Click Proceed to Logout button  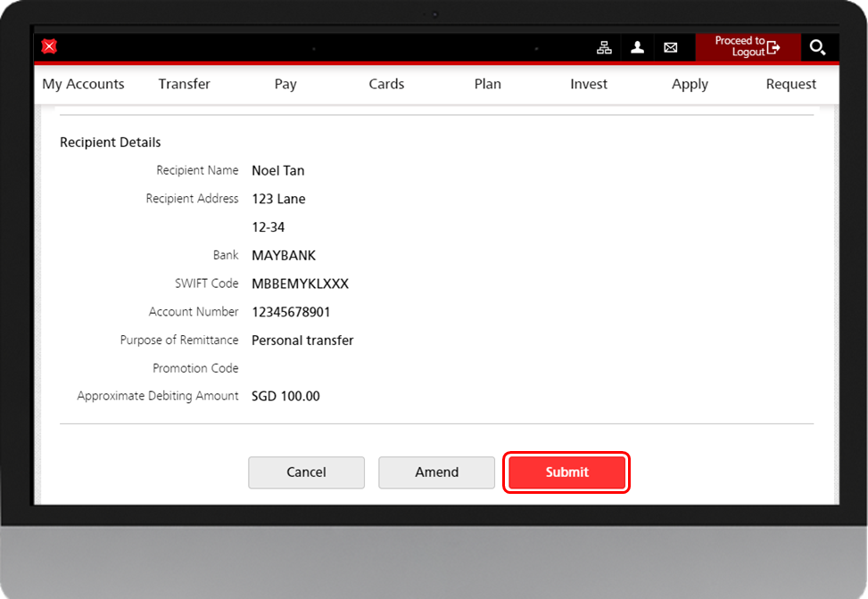point(748,47)
